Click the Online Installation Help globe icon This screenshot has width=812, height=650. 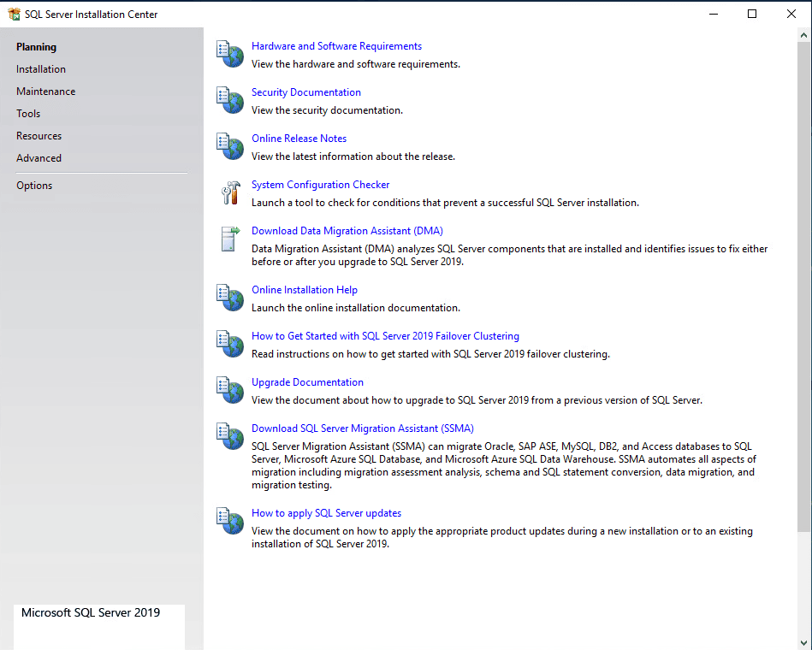pyautogui.click(x=230, y=298)
